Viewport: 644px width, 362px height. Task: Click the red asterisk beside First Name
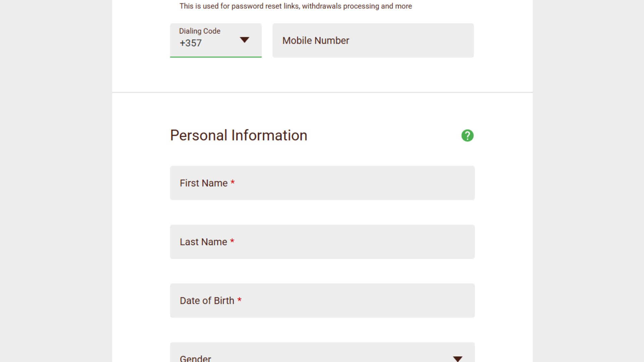pos(232,182)
